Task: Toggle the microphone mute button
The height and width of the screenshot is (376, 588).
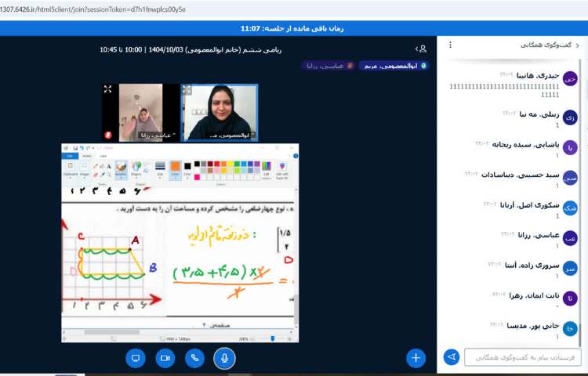Action: click(x=224, y=358)
